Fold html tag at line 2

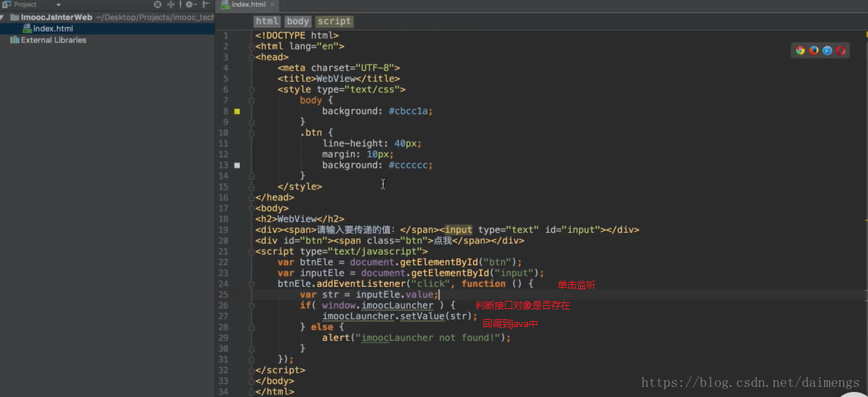pos(251,47)
